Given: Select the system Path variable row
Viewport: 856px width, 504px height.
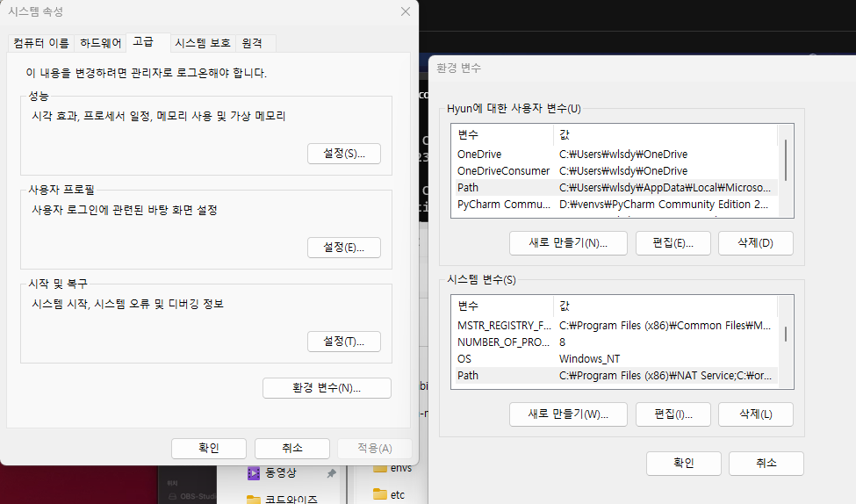Looking at the screenshot, I should (x=617, y=375).
